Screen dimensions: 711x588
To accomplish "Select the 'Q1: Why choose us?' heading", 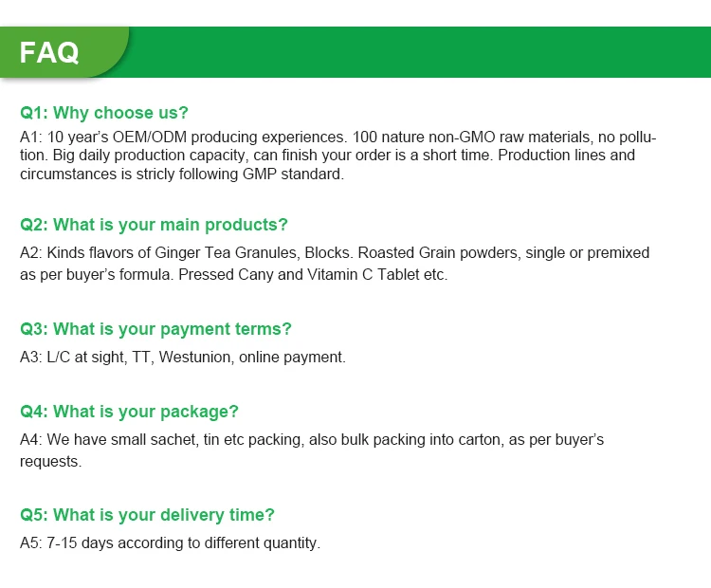I will [104, 113].
